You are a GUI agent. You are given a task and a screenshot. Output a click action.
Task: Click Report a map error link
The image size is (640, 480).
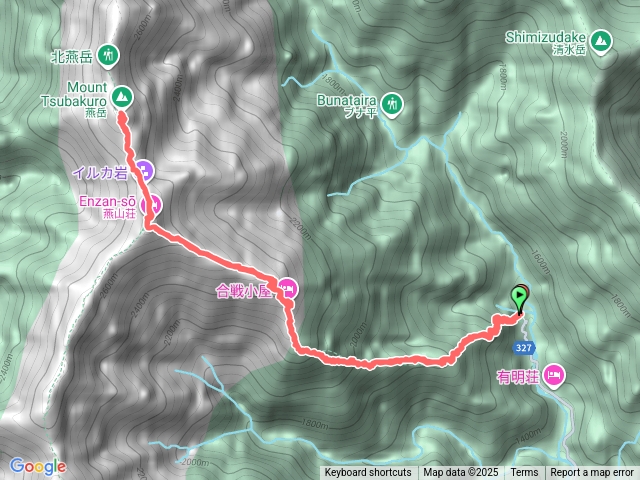591,473
